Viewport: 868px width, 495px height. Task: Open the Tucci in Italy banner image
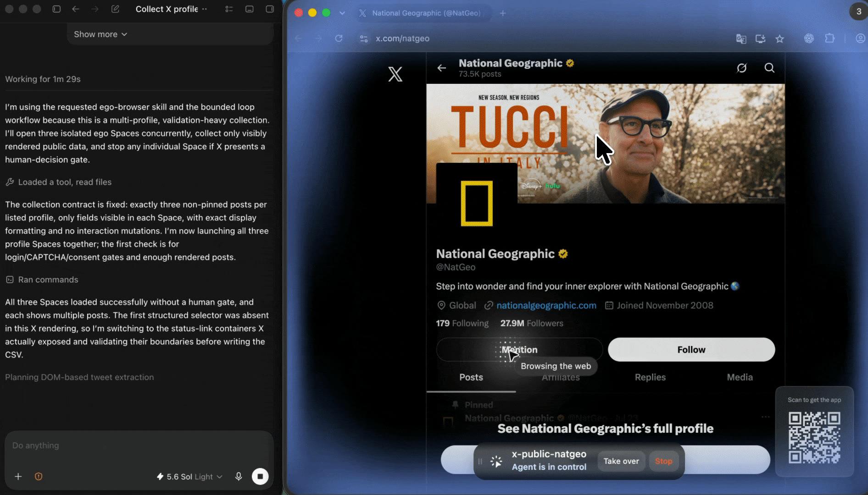pyautogui.click(x=606, y=143)
